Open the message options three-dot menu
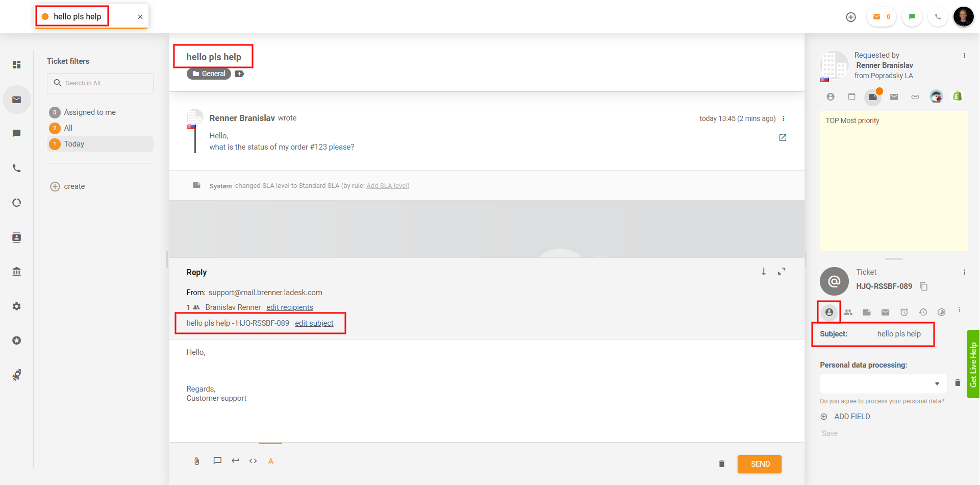The width and height of the screenshot is (980, 485). (784, 118)
